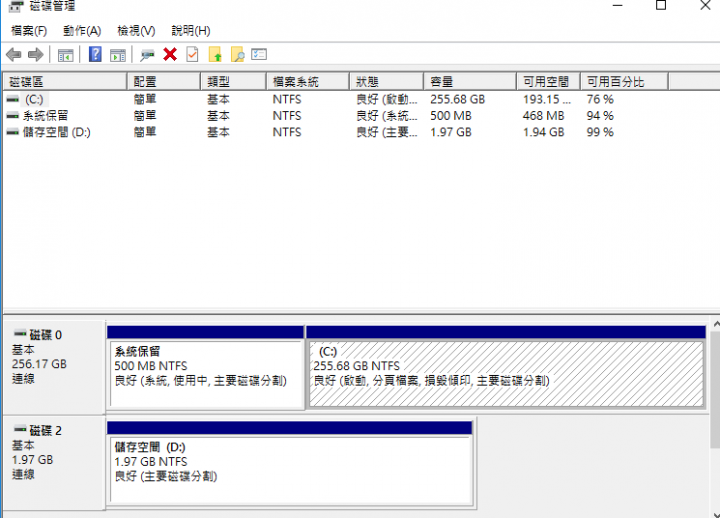Image resolution: width=720 pixels, height=518 pixels.
Task: Click the connect/refresh disk toolbar icon
Action: pyautogui.click(x=147, y=55)
